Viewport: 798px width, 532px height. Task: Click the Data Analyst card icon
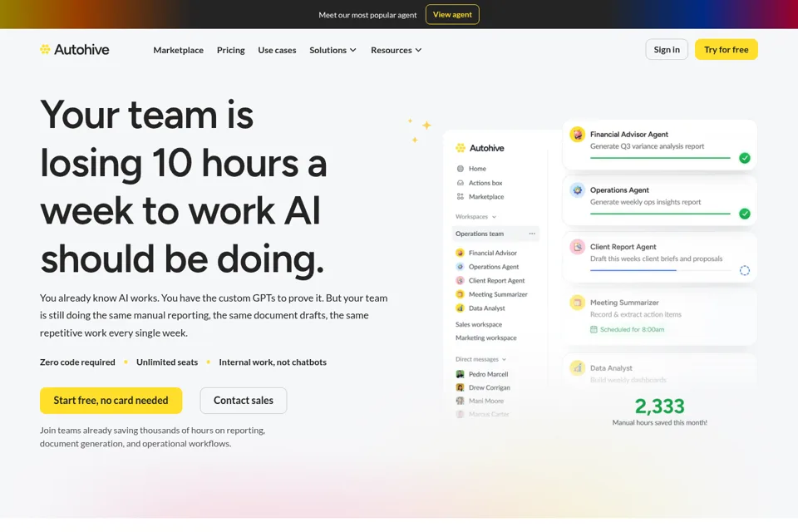(577, 367)
